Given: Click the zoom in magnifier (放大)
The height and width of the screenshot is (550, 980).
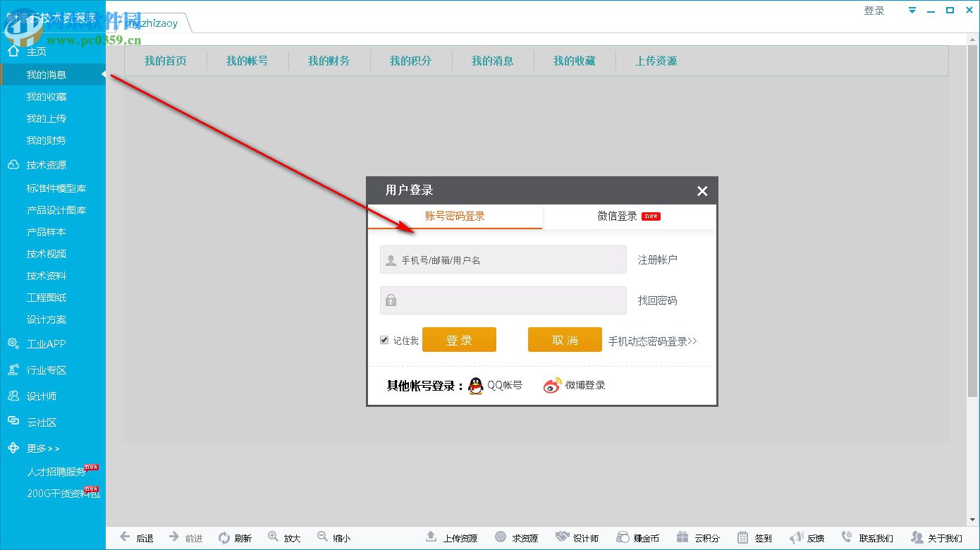Looking at the screenshot, I should point(274,537).
